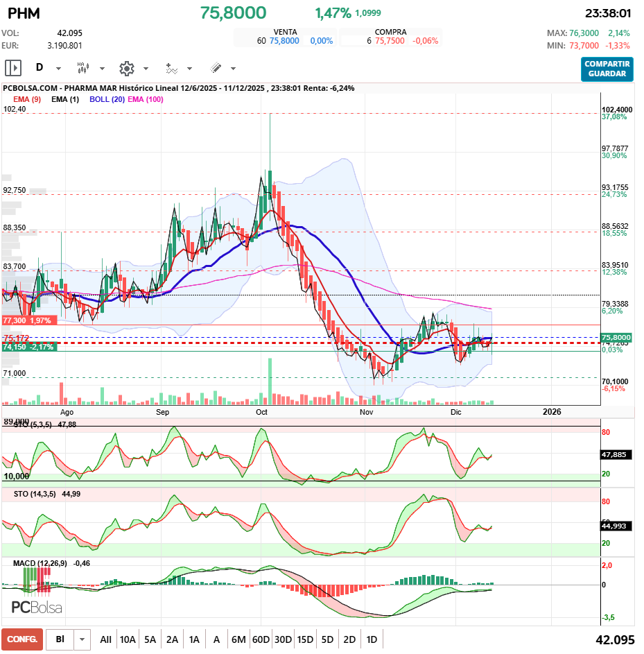Expand dropdown arrow next to settings gear
The image size is (644, 654).
click(146, 69)
